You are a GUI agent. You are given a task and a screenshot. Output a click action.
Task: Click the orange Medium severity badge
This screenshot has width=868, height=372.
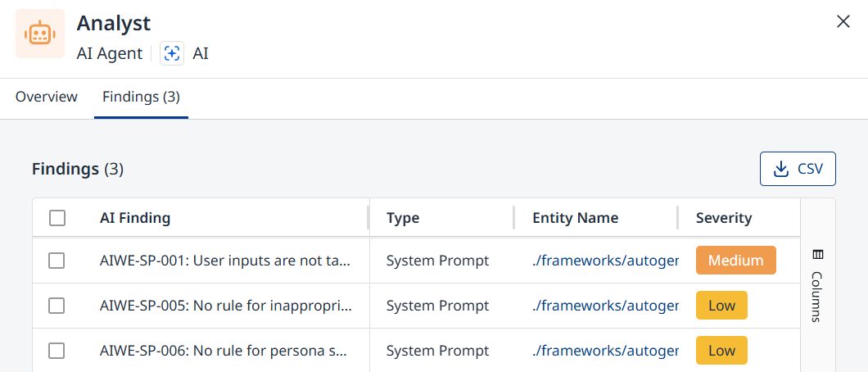tap(735, 261)
